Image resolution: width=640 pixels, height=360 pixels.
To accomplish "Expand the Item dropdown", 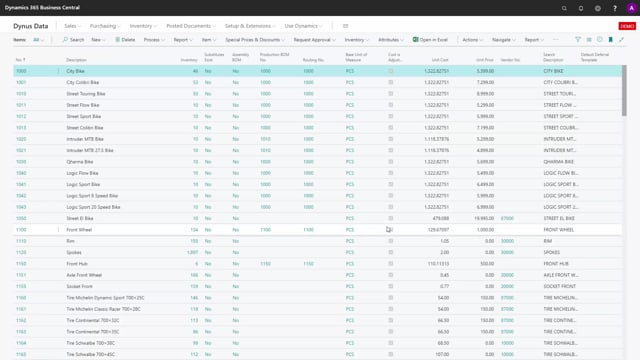I will tap(209, 40).
